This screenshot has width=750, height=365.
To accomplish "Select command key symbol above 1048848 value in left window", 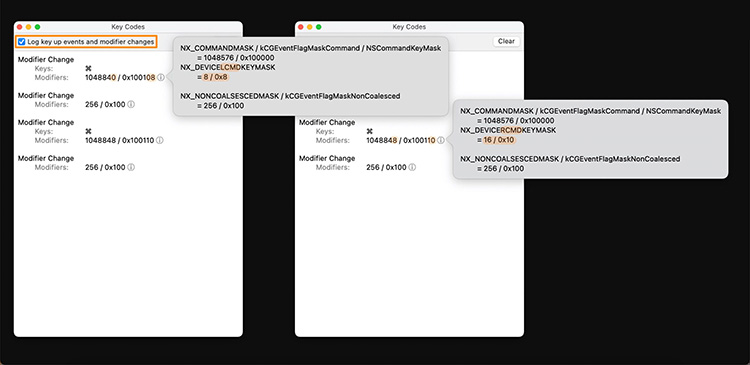I will [88, 132].
